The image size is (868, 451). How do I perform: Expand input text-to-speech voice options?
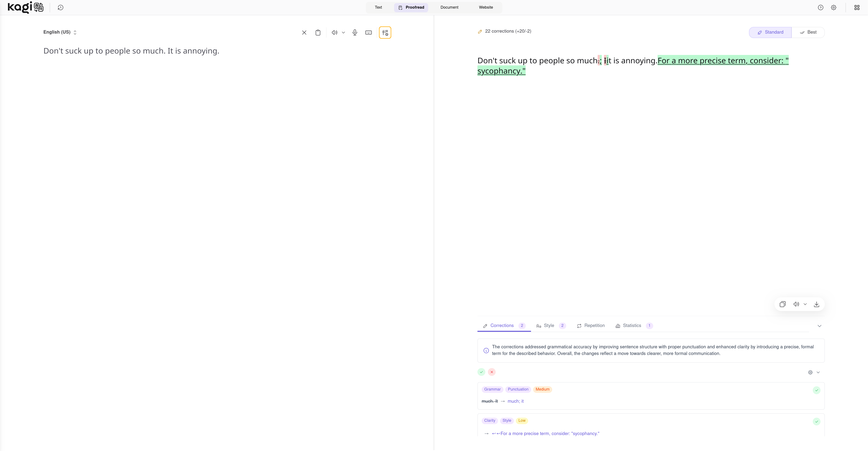pos(343,33)
